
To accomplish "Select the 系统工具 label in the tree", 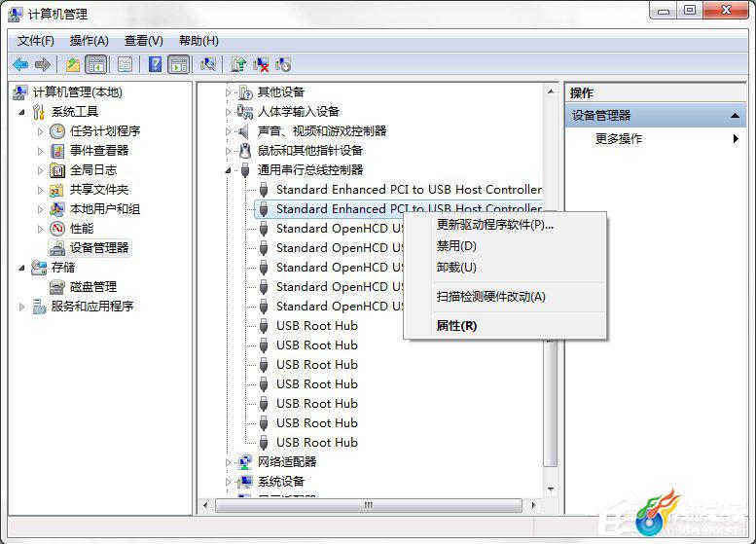I will point(75,112).
